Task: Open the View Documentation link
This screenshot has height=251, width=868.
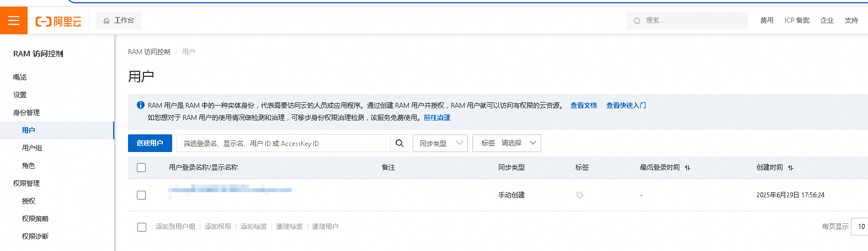Action: (x=583, y=105)
